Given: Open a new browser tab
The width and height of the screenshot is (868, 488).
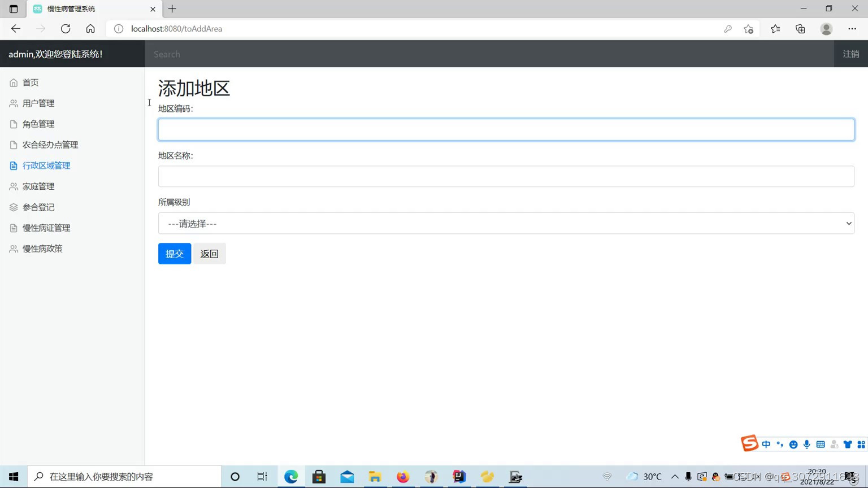Looking at the screenshot, I should coord(172,9).
